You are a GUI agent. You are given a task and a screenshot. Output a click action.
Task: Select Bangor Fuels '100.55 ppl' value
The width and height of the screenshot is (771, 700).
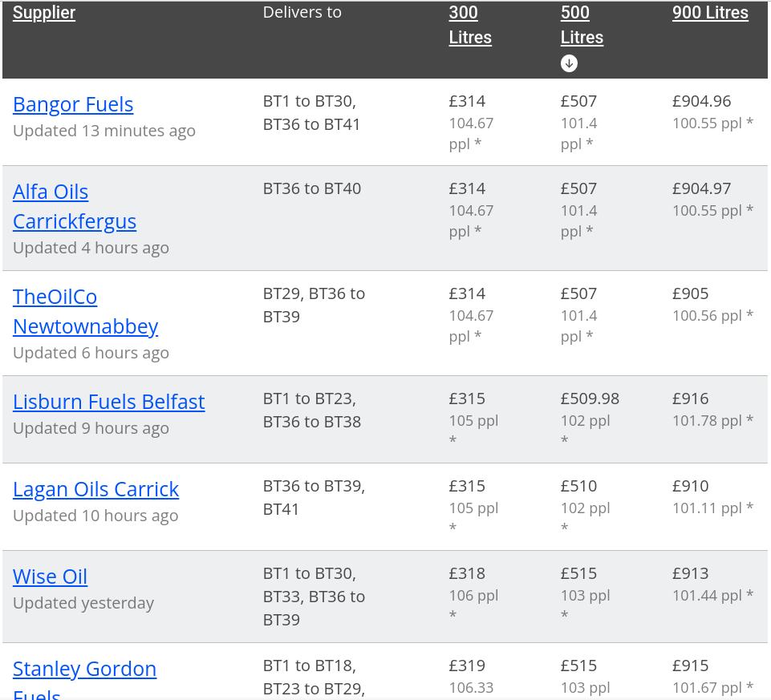pos(707,123)
